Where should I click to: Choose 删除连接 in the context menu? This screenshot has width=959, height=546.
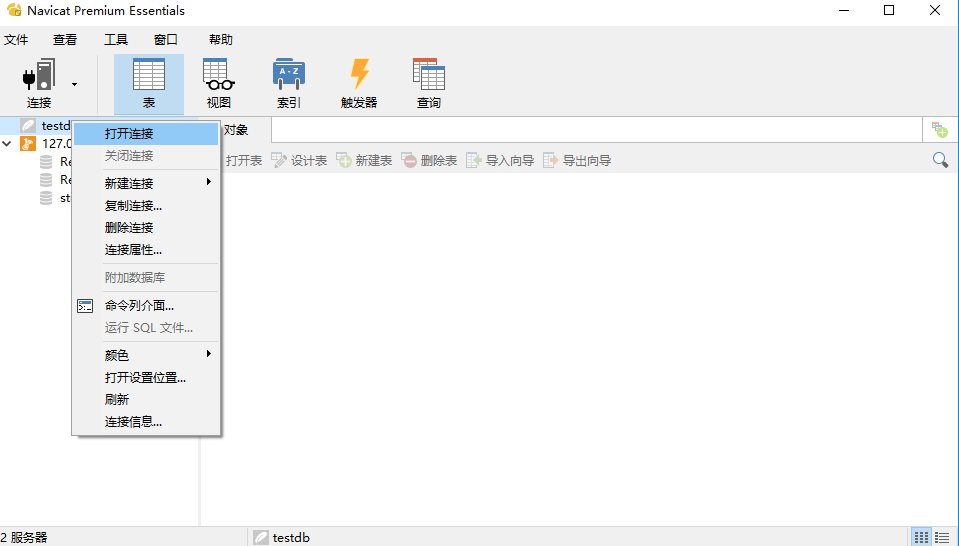[x=146, y=227]
